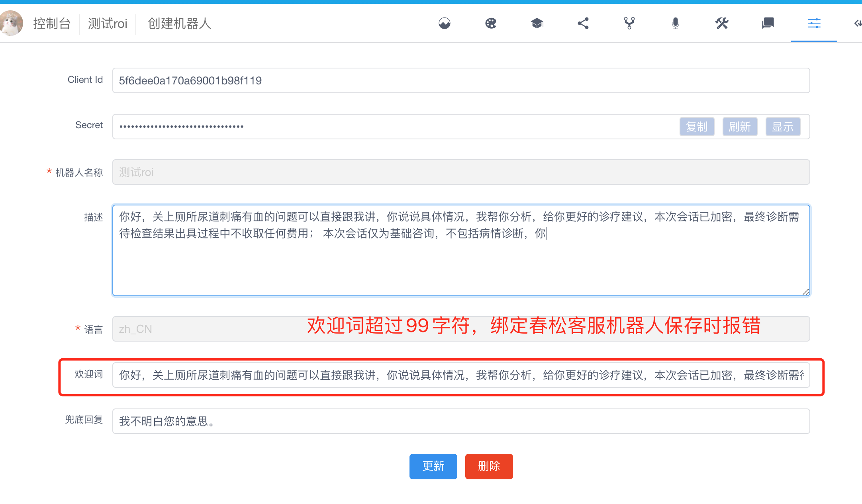Open the share nodes icon tab
862x504 pixels.
583,23
